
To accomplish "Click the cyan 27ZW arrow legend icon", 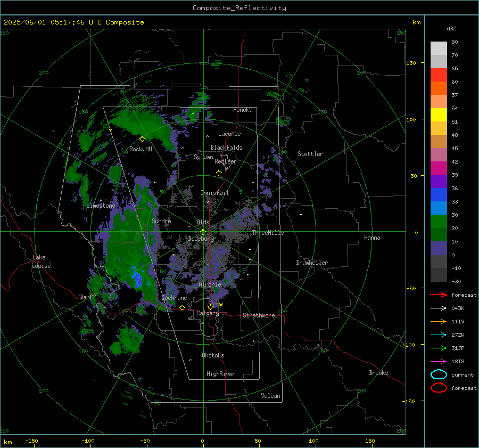I will click(x=439, y=335).
